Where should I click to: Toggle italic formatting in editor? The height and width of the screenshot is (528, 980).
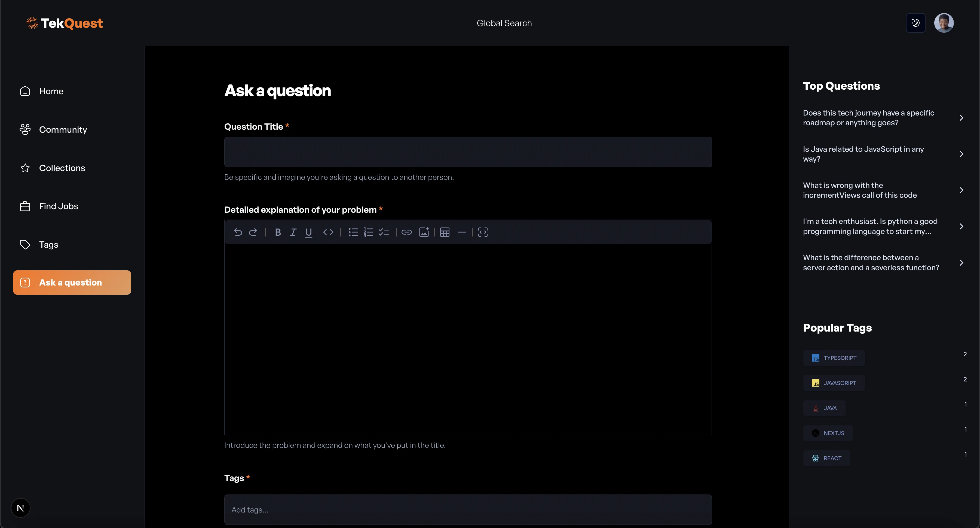pos(293,232)
